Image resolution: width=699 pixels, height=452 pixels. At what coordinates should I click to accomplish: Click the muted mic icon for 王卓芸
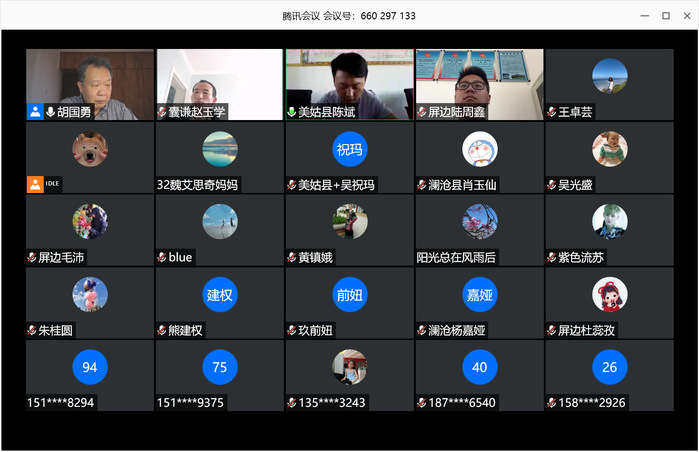[x=552, y=112]
